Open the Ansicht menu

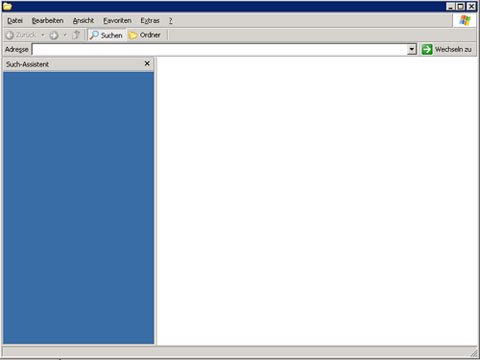click(x=83, y=21)
